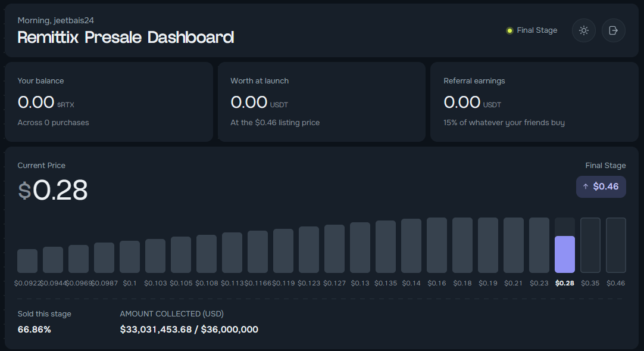Image resolution: width=644 pixels, height=351 pixels.
Task: Click the $0.35 price label under bar
Action: (590, 283)
